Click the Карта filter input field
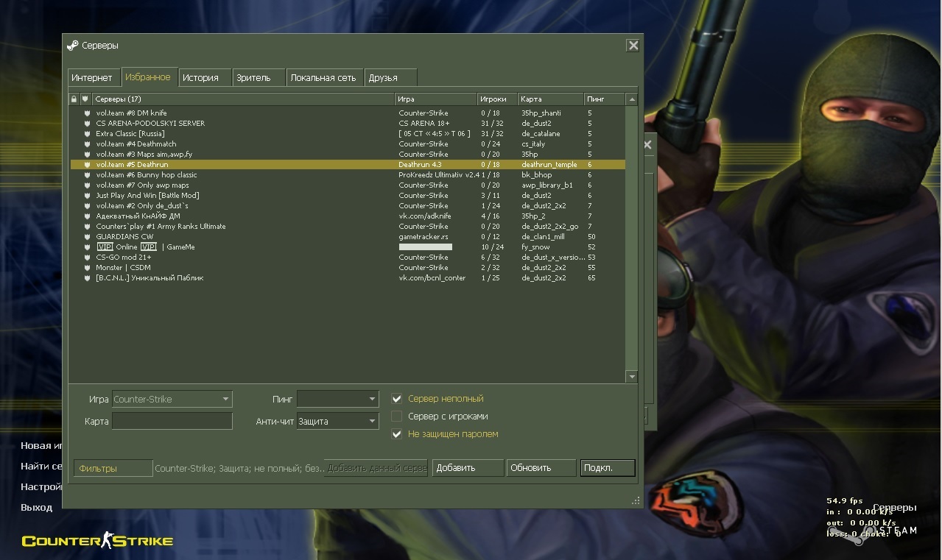The width and height of the screenshot is (942, 560). point(172,422)
